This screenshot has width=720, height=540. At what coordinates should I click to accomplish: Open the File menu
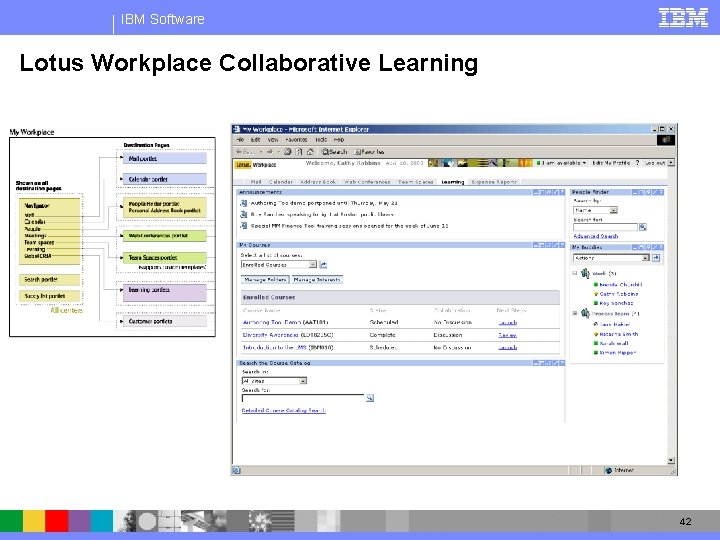240,140
